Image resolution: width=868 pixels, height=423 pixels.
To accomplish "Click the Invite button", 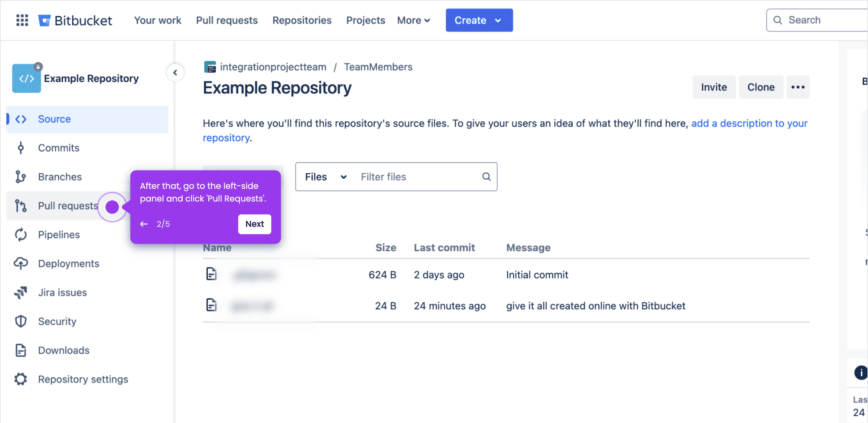I will [x=714, y=87].
